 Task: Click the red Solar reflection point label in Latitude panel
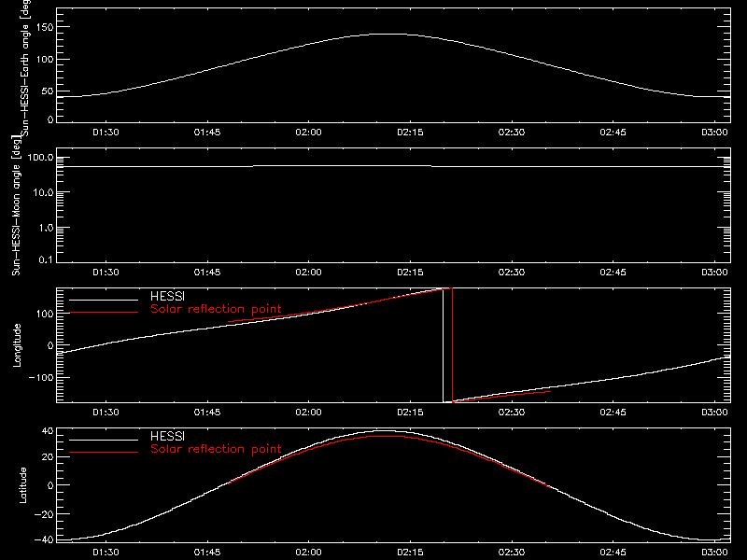pos(216,449)
